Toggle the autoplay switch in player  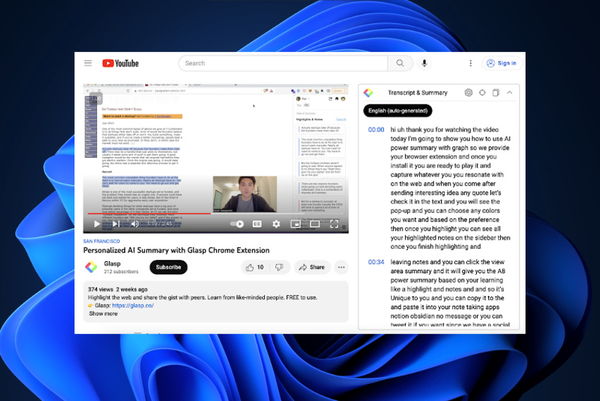coord(237,224)
